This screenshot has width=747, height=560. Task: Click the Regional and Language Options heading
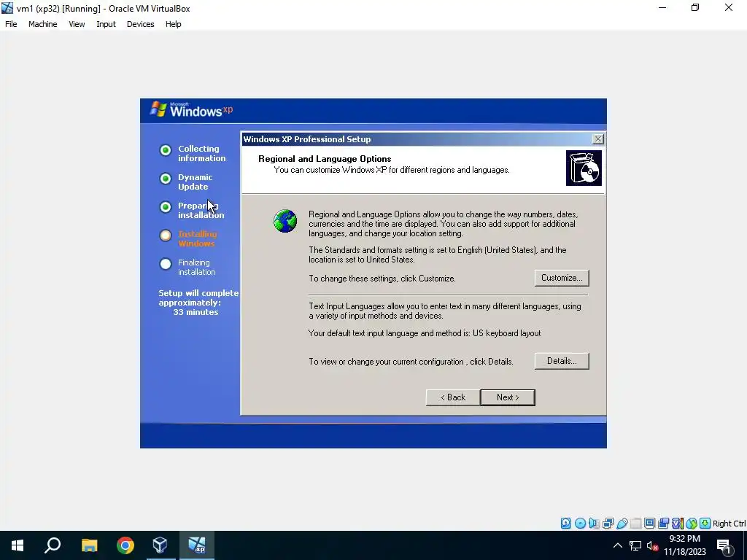pos(325,159)
